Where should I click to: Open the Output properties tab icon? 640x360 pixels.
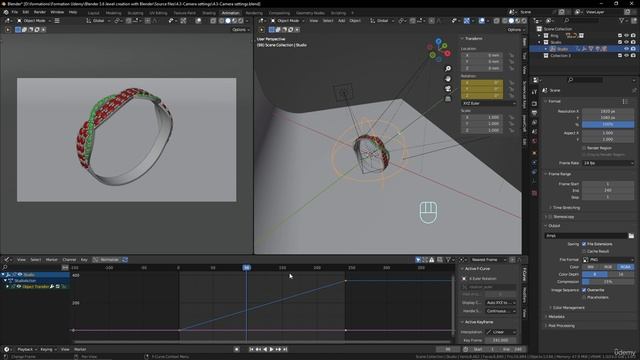click(534, 113)
